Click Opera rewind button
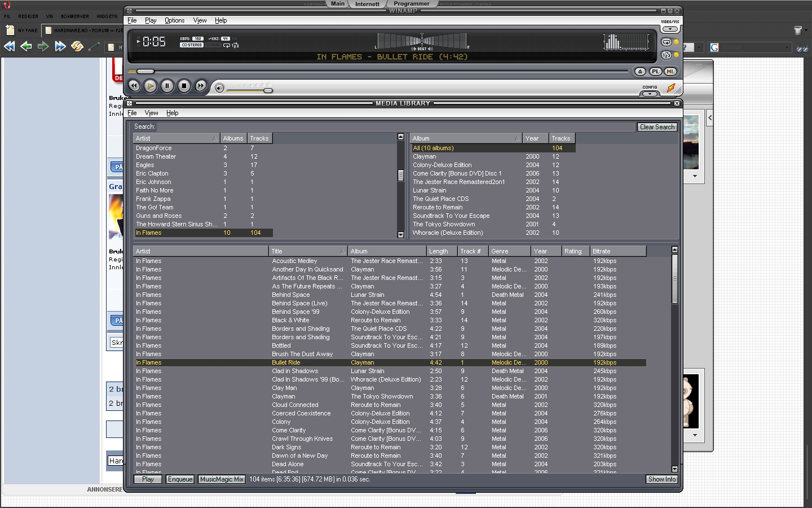This screenshot has height=508, width=812. pyautogui.click(x=9, y=46)
